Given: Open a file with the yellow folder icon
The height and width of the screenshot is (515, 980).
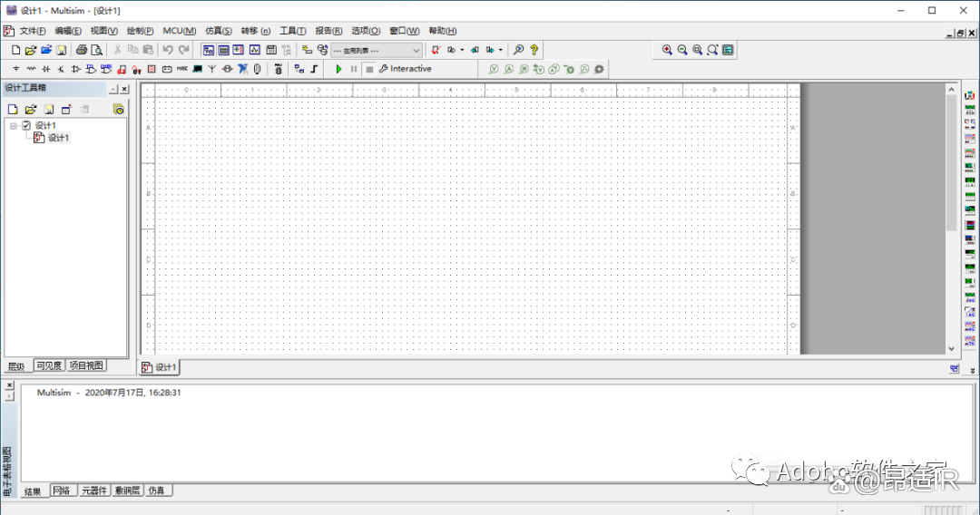Looking at the screenshot, I should [x=31, y=50].
